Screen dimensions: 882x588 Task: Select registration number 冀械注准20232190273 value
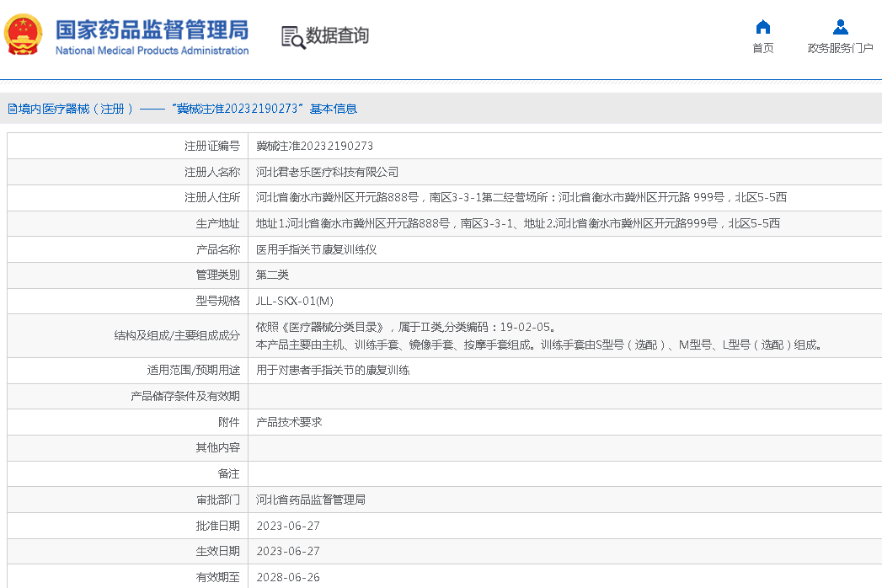314,146
